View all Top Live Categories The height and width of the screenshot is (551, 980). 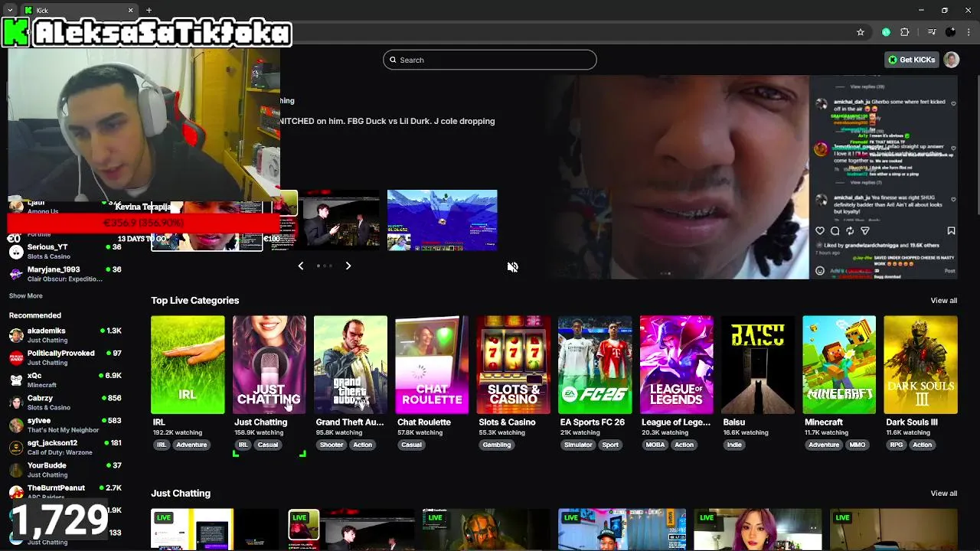(943, 300)
